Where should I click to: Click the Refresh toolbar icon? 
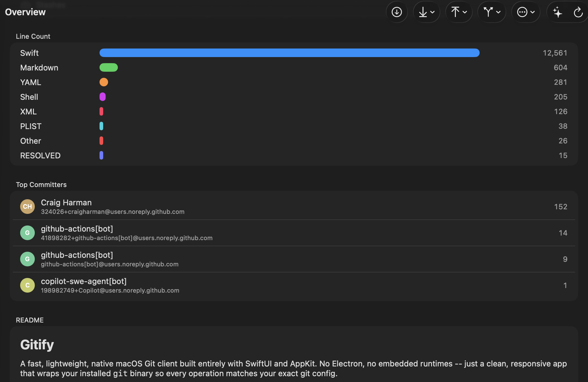(x=578, y=12)
